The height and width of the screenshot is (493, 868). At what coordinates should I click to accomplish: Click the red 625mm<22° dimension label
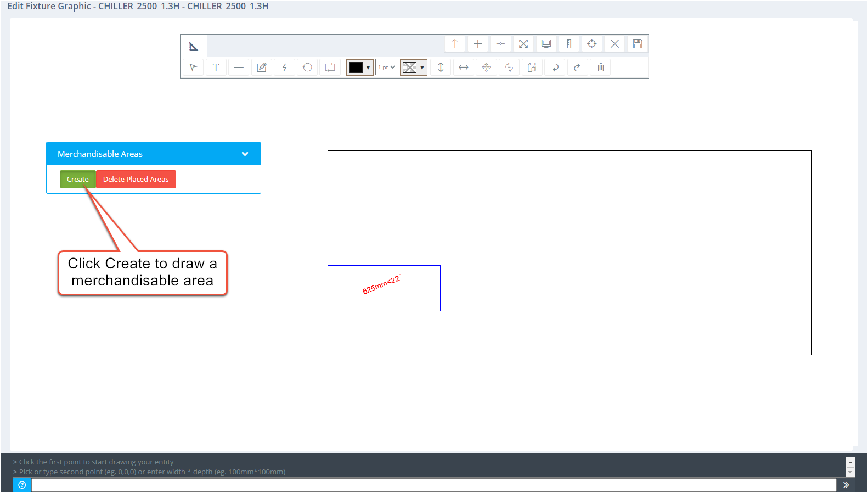382,284
